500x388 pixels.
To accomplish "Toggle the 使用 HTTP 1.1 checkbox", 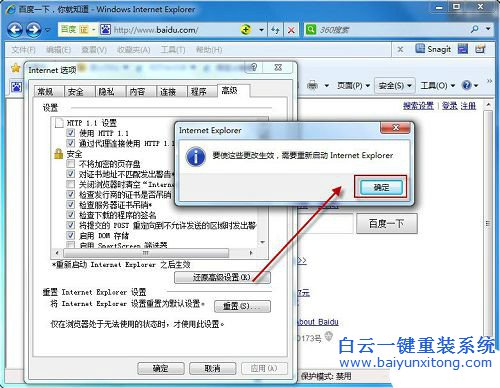I will pos(70,133).
